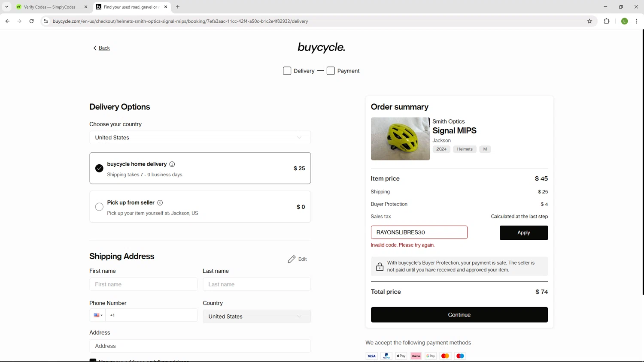This screenshot has height=362, width=644.
Task: Focus the First name field
Action: (143, 284)
